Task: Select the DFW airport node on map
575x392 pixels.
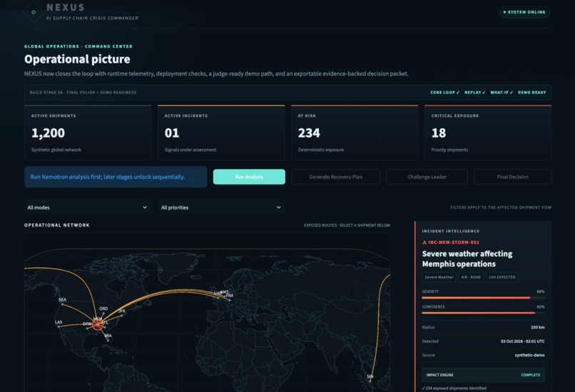Action: tap(87, 329)
